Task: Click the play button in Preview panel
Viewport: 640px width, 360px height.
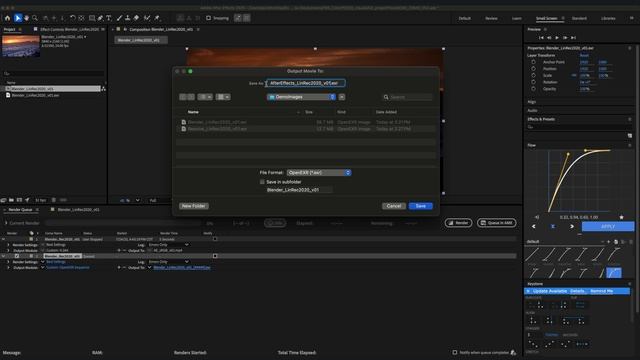Action: pos(557,38)
